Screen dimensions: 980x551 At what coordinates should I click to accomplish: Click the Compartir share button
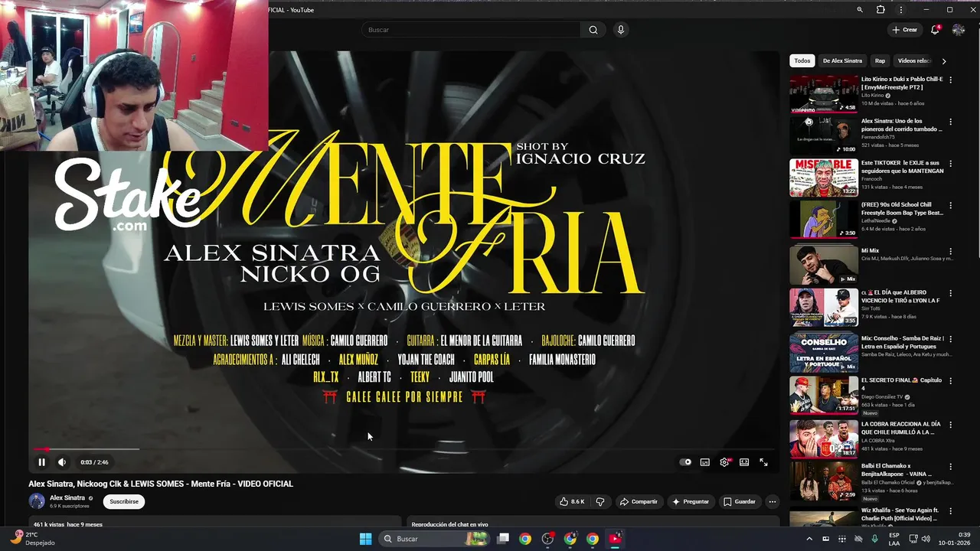[x=639, y=502]
